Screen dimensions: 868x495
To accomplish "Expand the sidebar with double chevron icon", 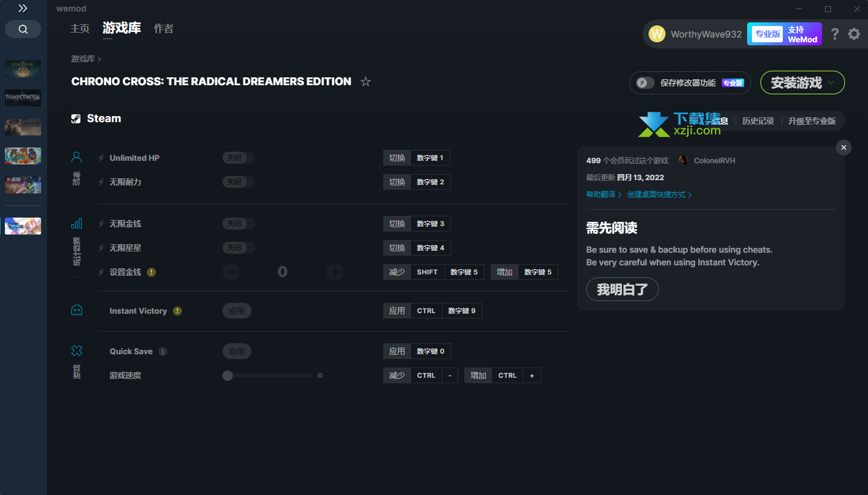I will tap(23, 8).
